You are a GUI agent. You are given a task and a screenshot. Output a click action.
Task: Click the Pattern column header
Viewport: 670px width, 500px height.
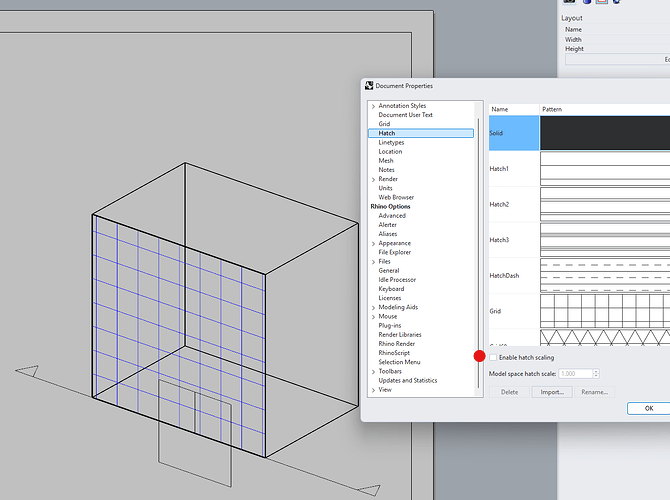tap(605, 109)
